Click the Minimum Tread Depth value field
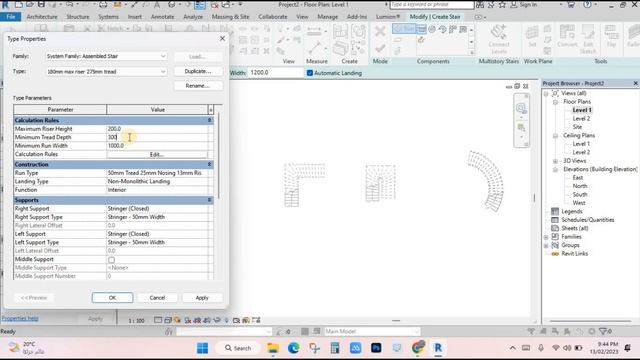 click(157, 137)
